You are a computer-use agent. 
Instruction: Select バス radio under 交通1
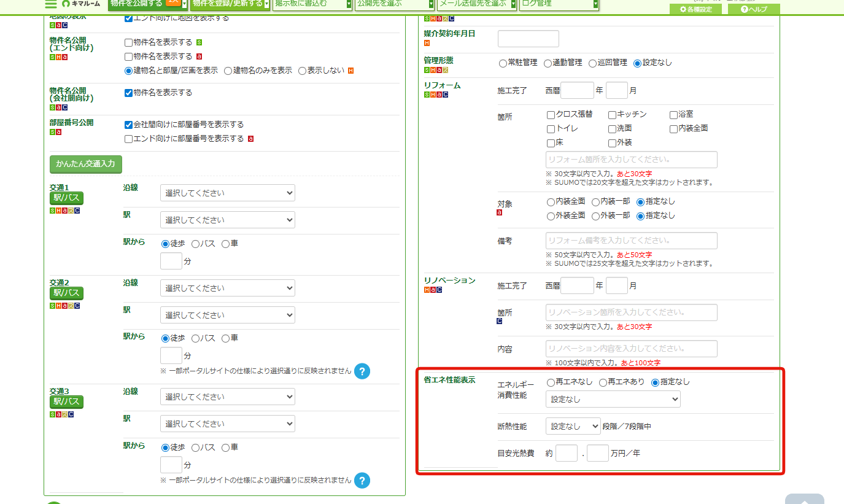click(x=195, y=244)
